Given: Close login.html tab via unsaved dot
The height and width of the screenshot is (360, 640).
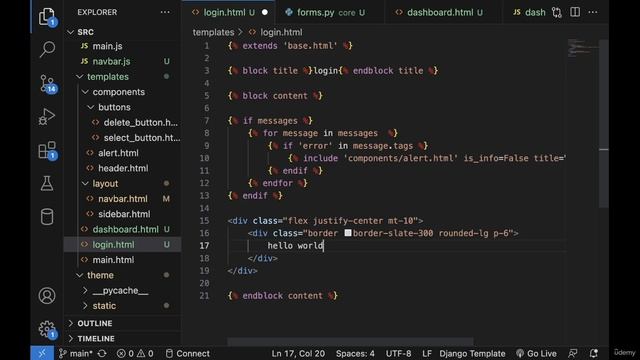Looking at the screenshot, I should 264,13.
